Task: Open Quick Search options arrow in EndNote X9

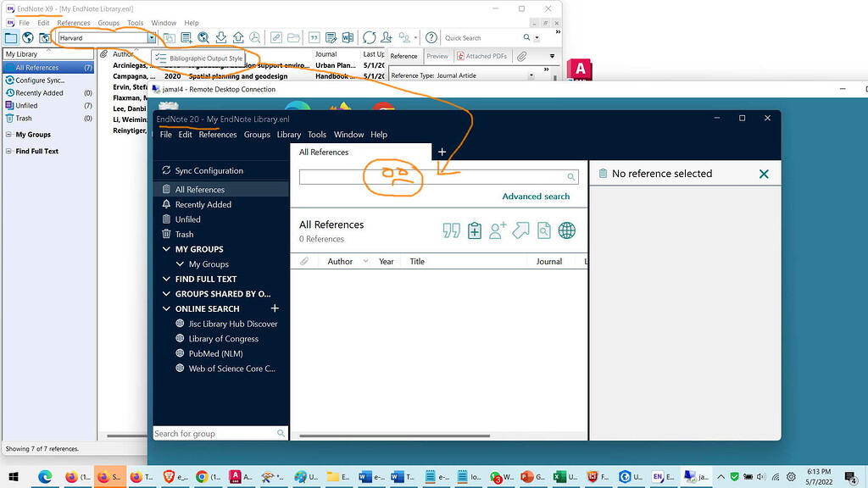Action: pos(537,38)
